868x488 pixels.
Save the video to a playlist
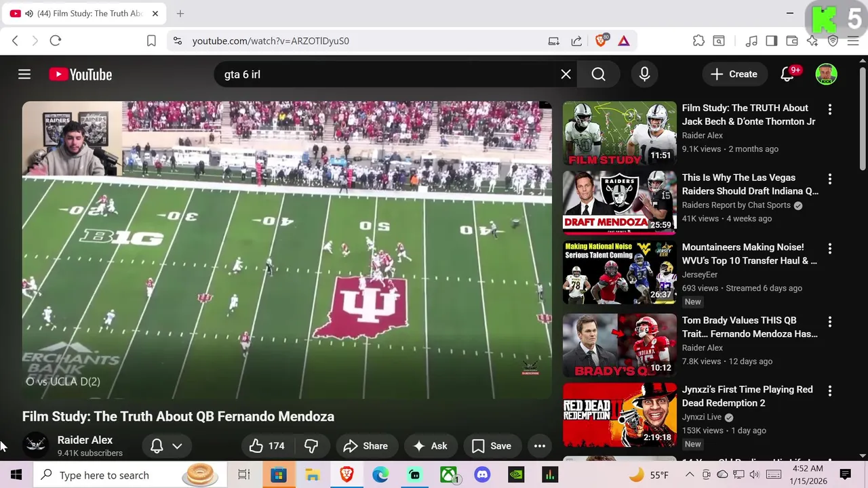pyautogui.click(x=492, y=446)
